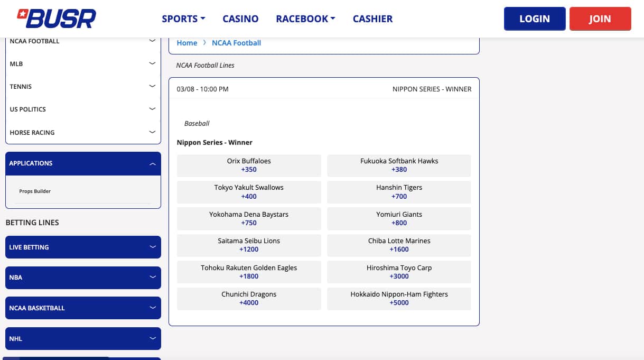Click the '03/08 - 10:00 PM' date text

point(203,89)
